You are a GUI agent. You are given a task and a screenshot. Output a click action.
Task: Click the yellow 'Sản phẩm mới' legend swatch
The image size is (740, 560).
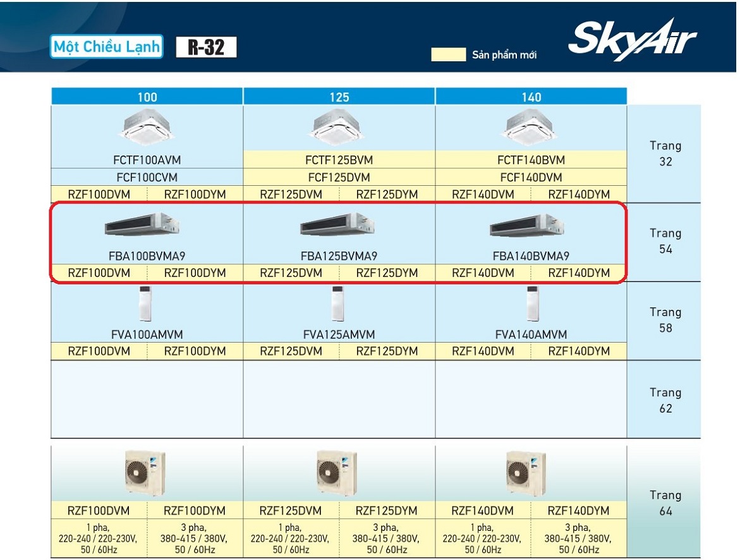[448, 54]
